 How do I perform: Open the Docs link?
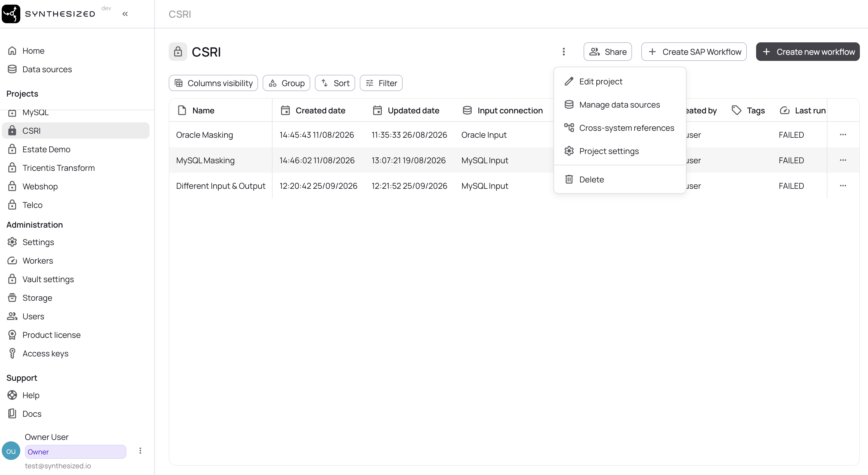[75, 414]
